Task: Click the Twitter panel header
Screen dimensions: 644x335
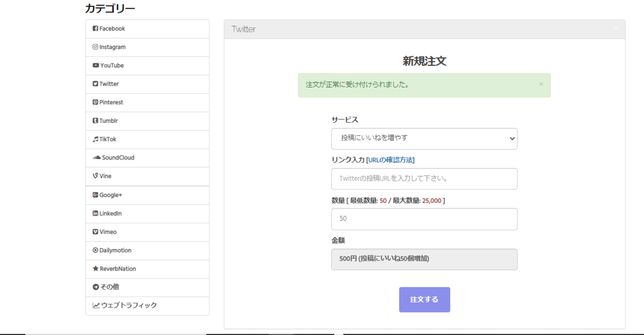Action: tap(425, 30)
